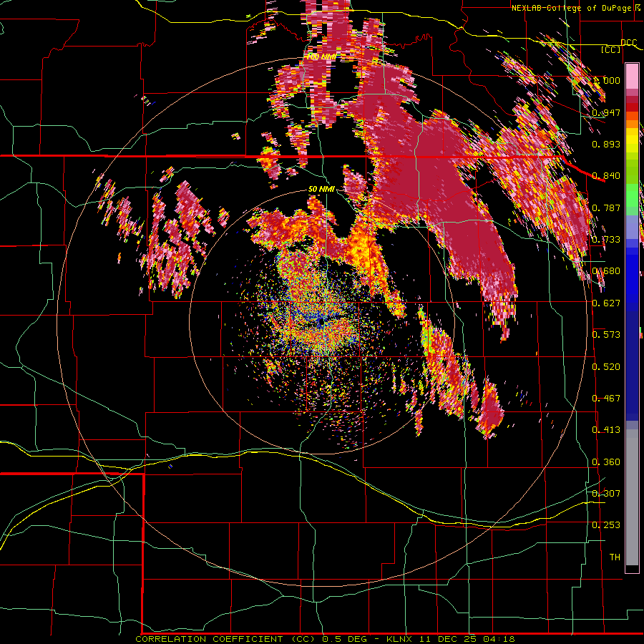Click the 0.413 legend value
Image resolution: width=644 pixels, height=644 pixels.
[x=606, y=430]
